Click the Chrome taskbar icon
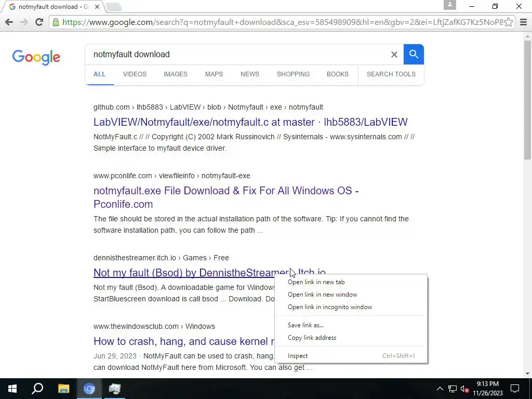The image size is (532, 399). coord(89,389)
